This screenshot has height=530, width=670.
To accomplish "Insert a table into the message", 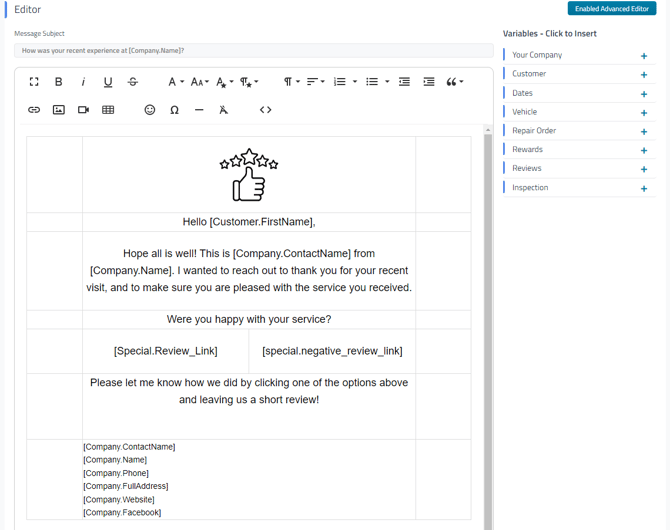I will (x=108, y=110).
